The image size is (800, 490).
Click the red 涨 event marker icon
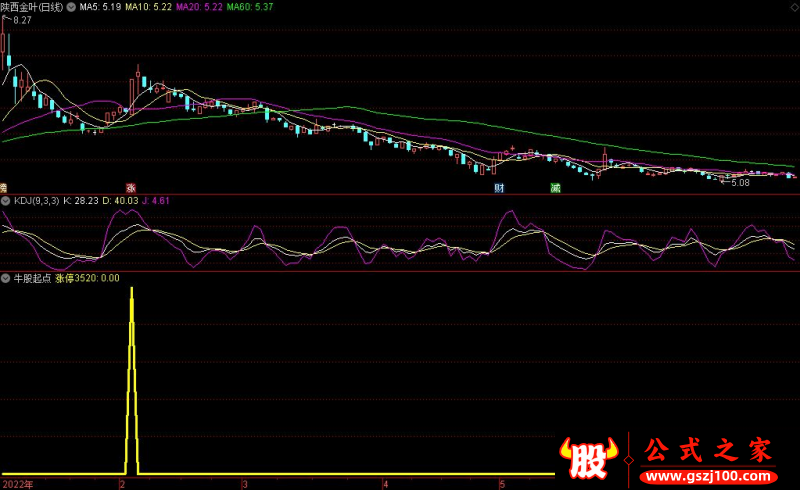pos(130,187)
